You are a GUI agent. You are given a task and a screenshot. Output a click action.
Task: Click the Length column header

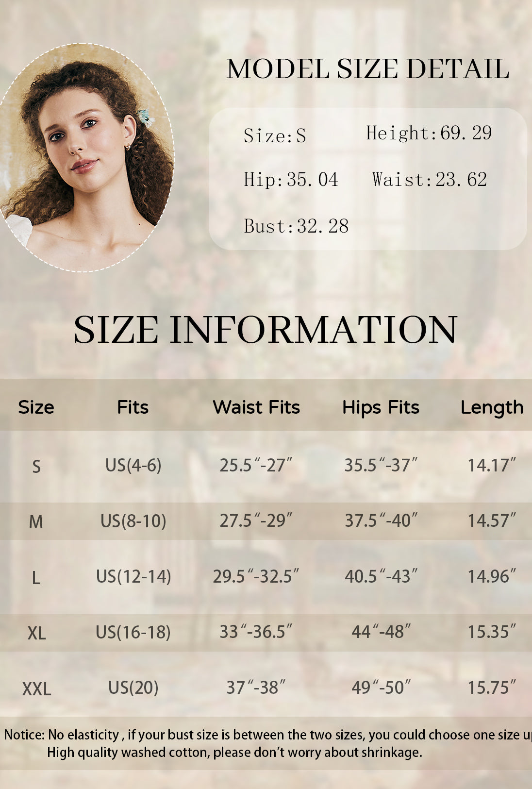tap(492, 407)
